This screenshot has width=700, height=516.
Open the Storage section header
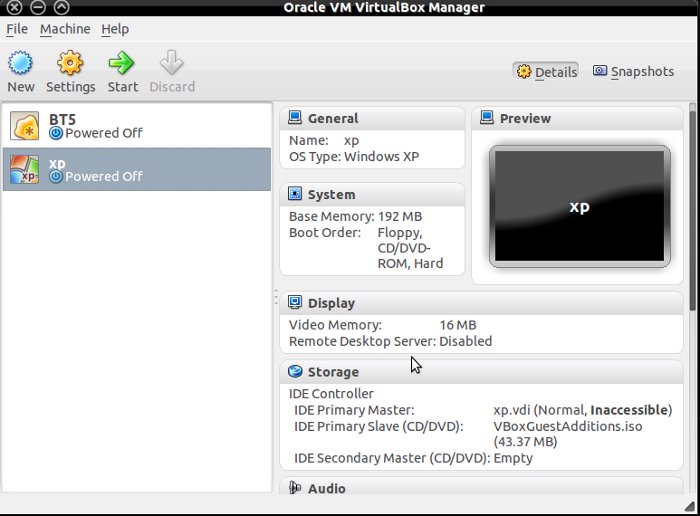(481, 372)
